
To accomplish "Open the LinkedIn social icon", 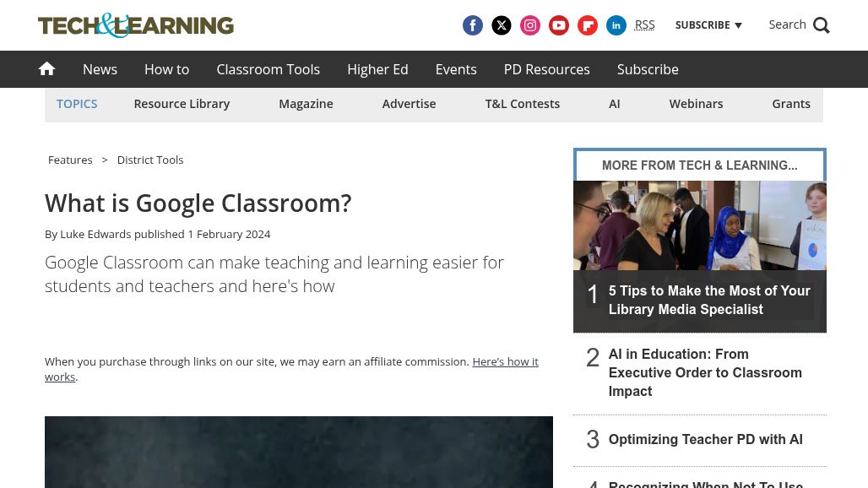I will (616, 25).
